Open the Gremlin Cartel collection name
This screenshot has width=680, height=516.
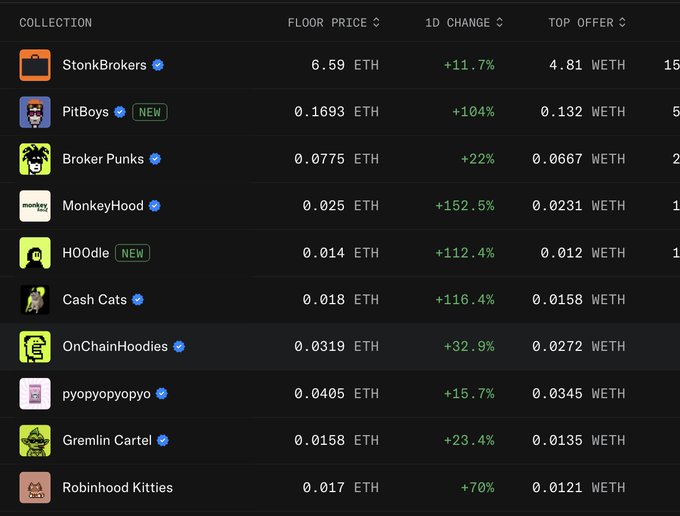107,441
